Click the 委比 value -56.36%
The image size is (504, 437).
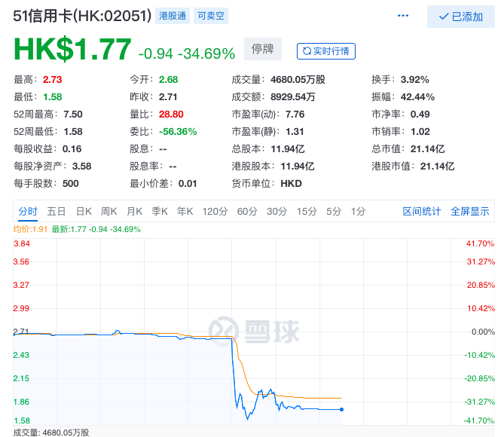(178, 132)
